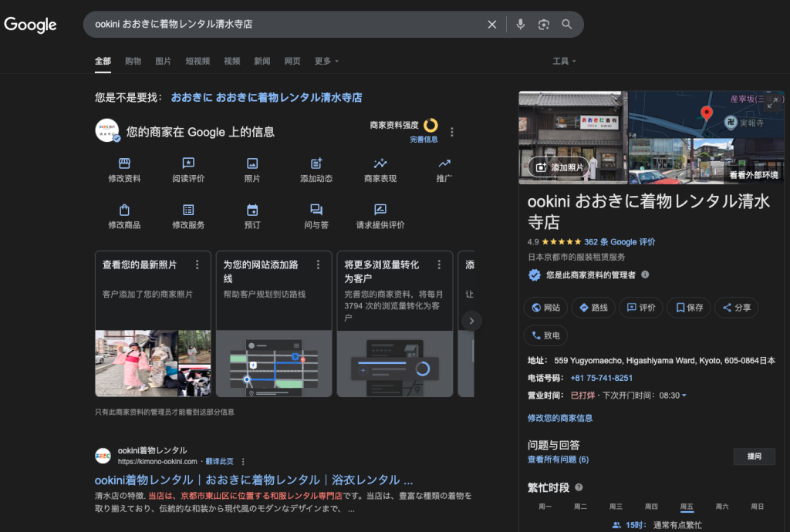This screenshot has width=790, height=532.
Task: Click the 提问 ask question button
Action: [x=755, y=456]
